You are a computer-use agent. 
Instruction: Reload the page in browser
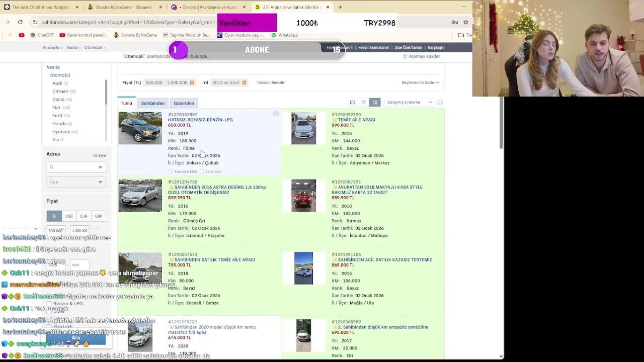(x=20, y=22)
